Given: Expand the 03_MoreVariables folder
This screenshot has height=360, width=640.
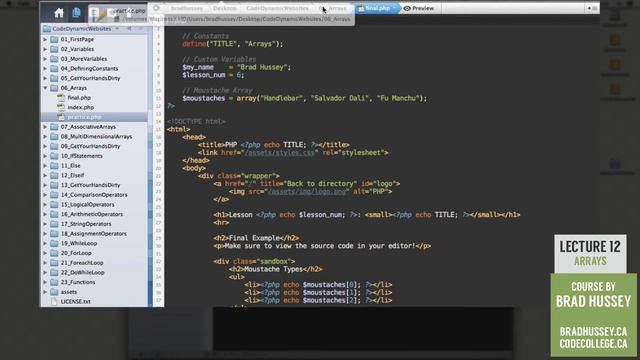Looking at the screenshot, I should (45, 59).
